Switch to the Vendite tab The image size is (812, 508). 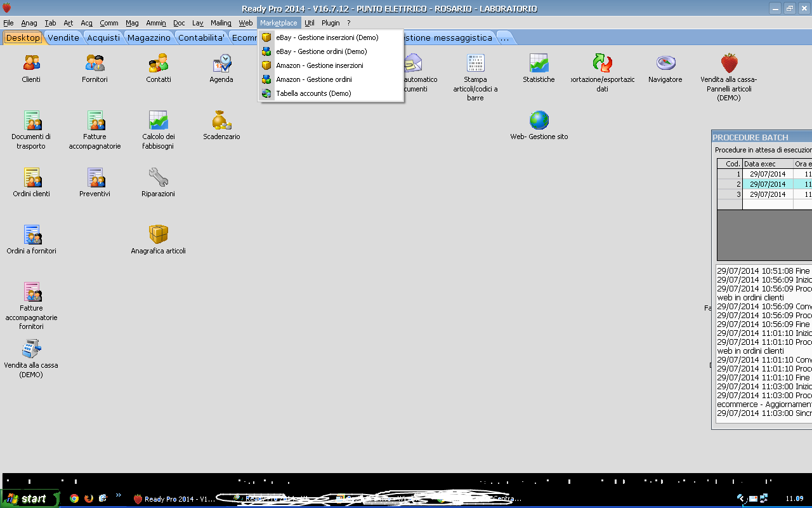pyautogui.click(x=63, y=37)
